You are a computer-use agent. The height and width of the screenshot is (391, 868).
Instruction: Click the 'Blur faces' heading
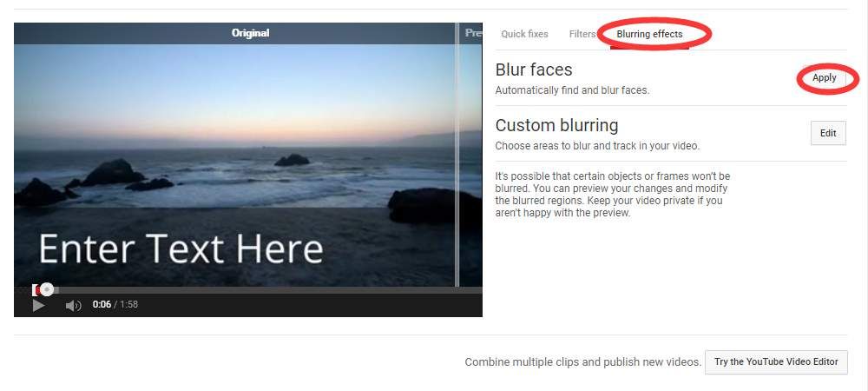533,70
